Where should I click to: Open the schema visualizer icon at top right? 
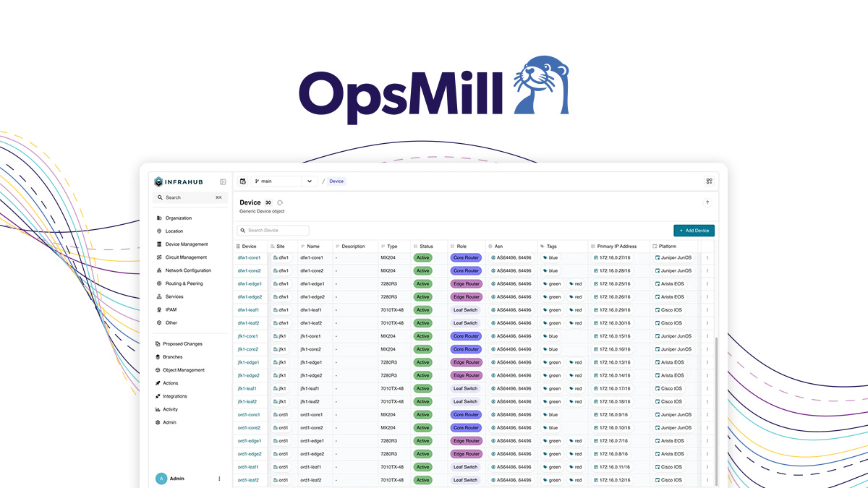click(709, 181)
